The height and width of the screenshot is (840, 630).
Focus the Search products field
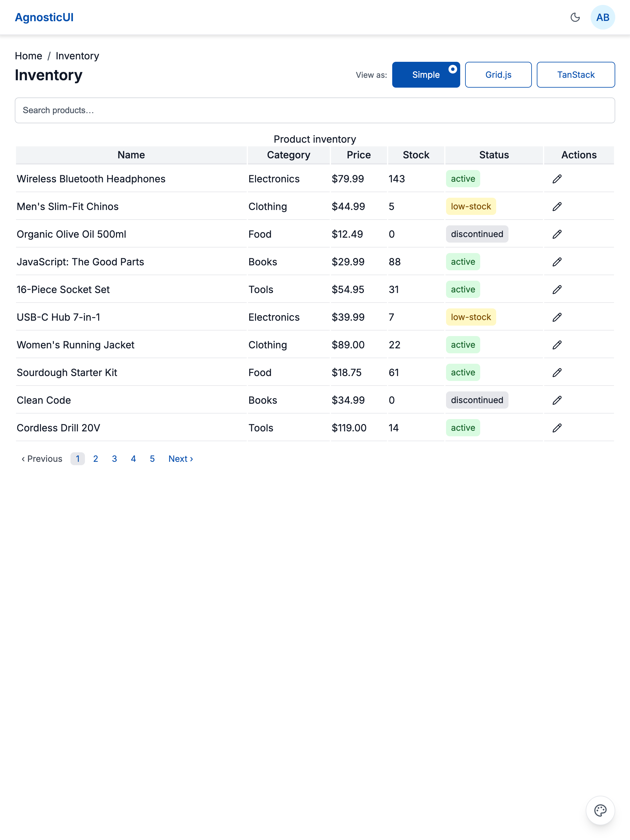point(315,110)
